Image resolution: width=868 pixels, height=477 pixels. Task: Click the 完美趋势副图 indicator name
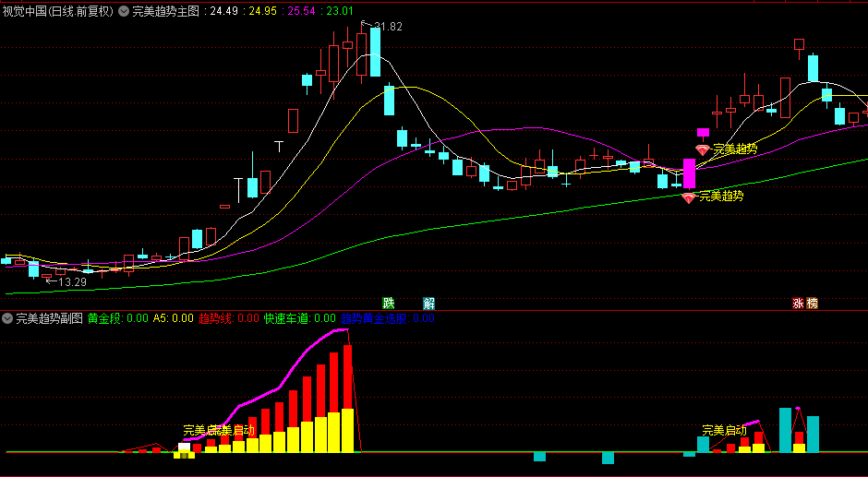tap(49, 318)
